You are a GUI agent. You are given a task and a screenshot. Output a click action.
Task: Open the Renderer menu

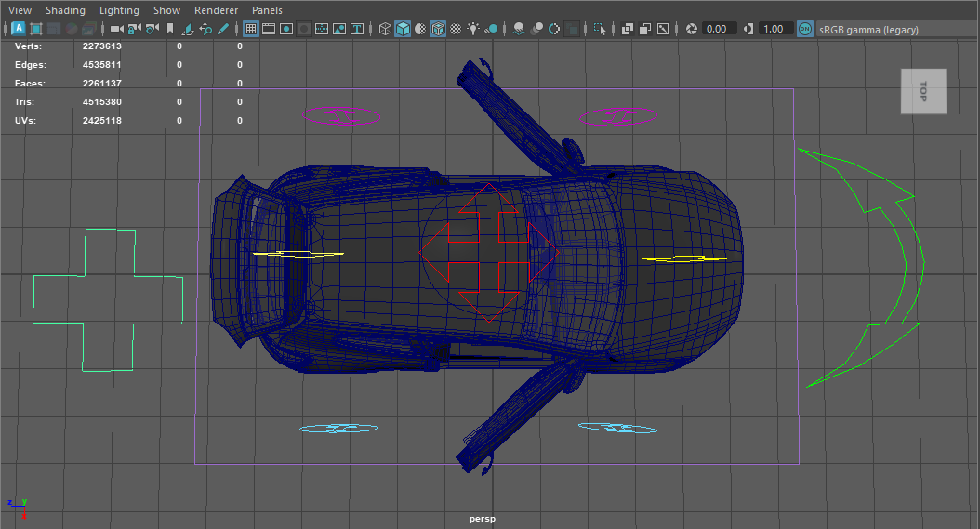[x=214, y=10]
